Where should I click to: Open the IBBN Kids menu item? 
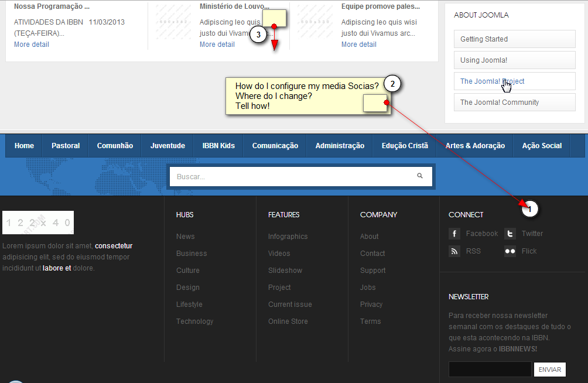[x=218, y=146]
